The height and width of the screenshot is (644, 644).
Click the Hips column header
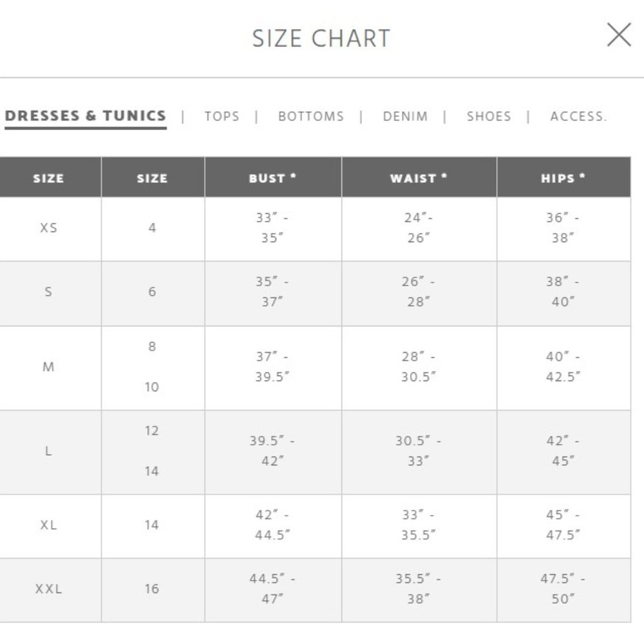[x=563, y=177]
